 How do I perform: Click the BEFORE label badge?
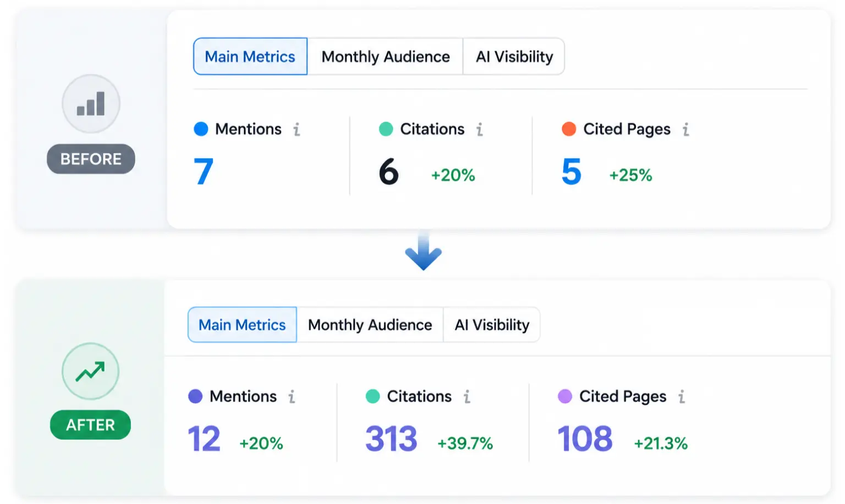[x=91, y=159]
